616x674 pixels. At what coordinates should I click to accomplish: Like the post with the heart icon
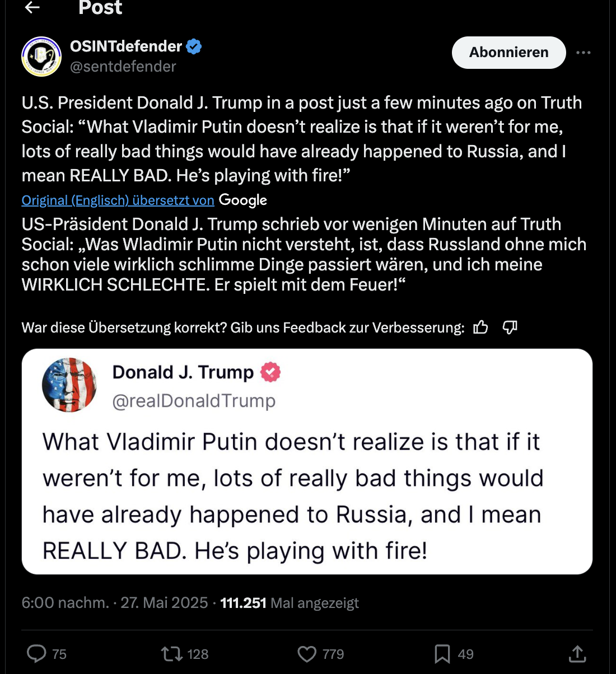click(x=307, y=654)
